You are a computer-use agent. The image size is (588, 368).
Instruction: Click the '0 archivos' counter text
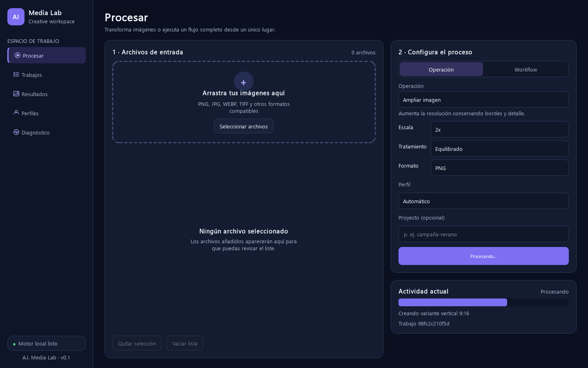point(363,52)
